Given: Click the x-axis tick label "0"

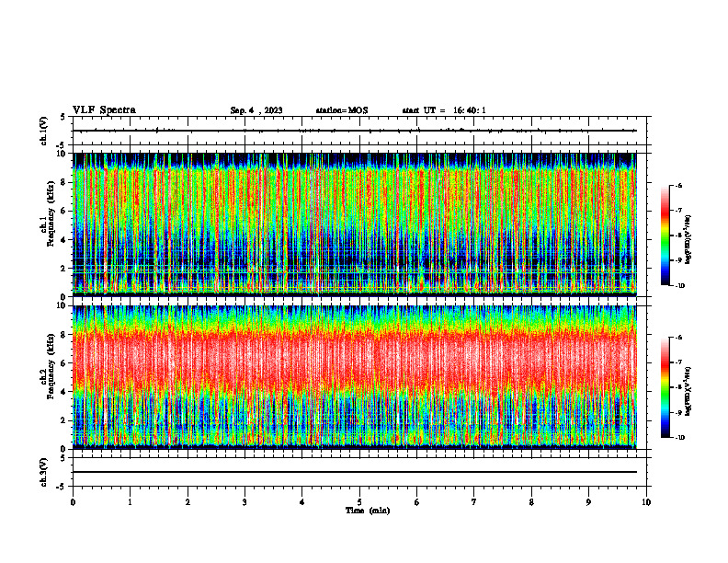Looking at the screenshot, I should pos(73,502).
